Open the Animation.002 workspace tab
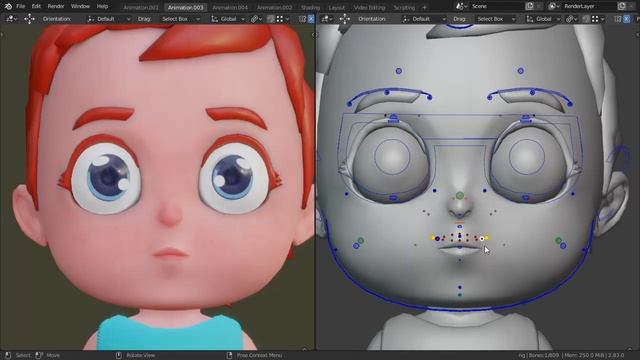Screen dimensions: 640x360 click(x=274, y=7)
